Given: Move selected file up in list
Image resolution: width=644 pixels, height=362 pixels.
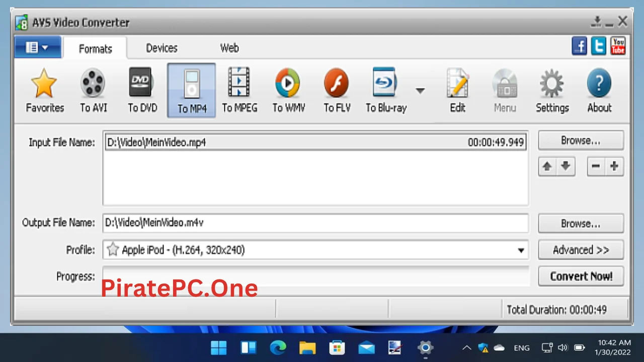Looking at the screenshot, I should point(547,166).
